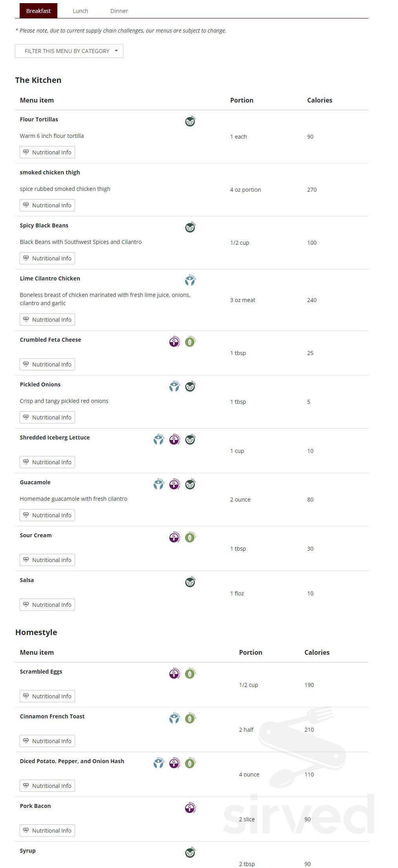Click the Balanced icon for Diced Potato Hash
The width and height of the screenshot is (398, 868).
[158, 763]
